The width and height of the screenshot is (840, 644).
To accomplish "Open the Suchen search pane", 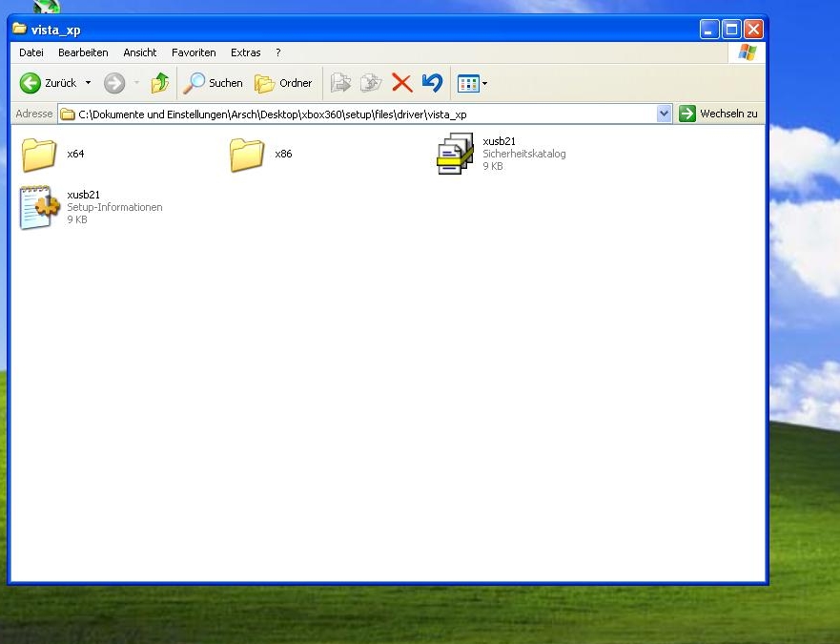I will (214, 83).
